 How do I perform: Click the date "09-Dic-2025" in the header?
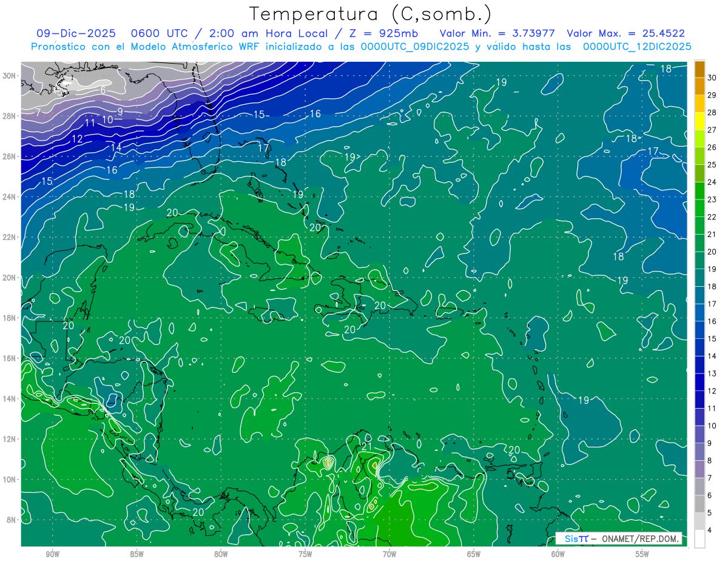tap(77, 33)
